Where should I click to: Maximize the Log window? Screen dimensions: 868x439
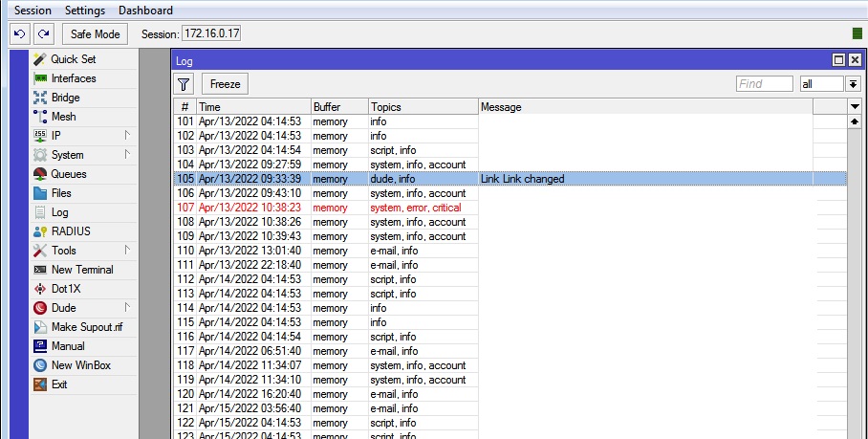pos(839,60)
